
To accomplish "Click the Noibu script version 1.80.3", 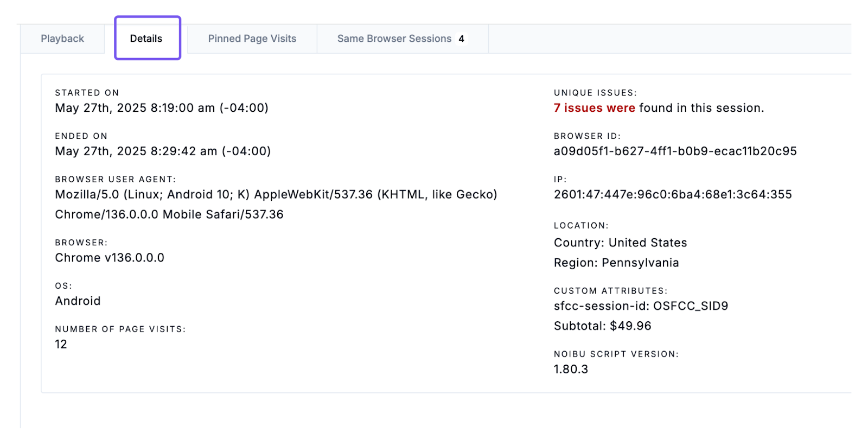I will point(571,370).
